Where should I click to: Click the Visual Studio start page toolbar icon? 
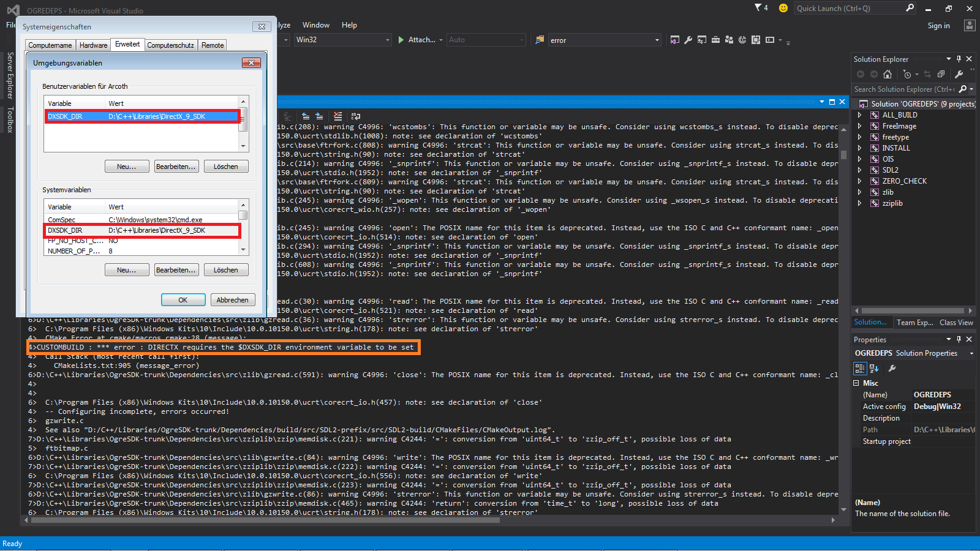(675, 40)
